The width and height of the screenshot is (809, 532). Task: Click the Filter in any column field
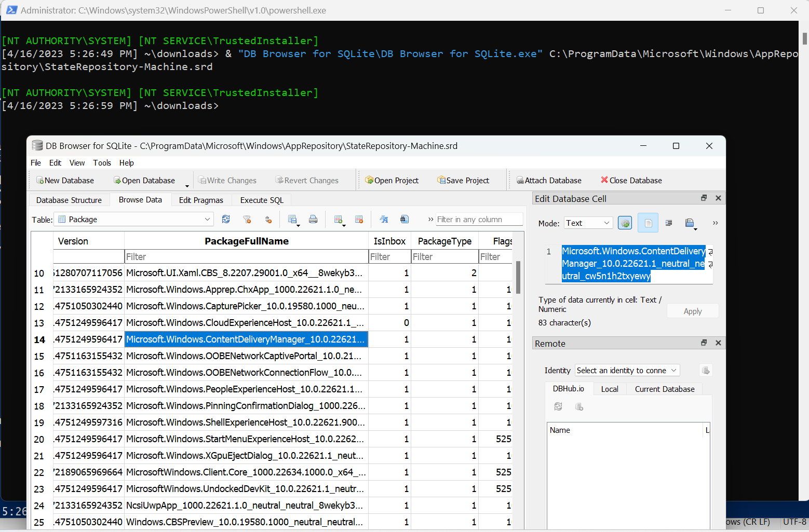point(479,219)
